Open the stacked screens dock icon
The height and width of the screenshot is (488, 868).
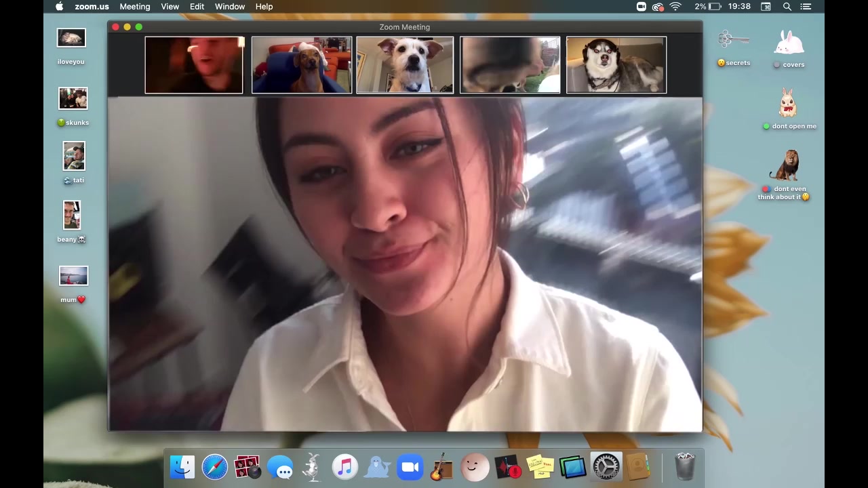(573, 467)
